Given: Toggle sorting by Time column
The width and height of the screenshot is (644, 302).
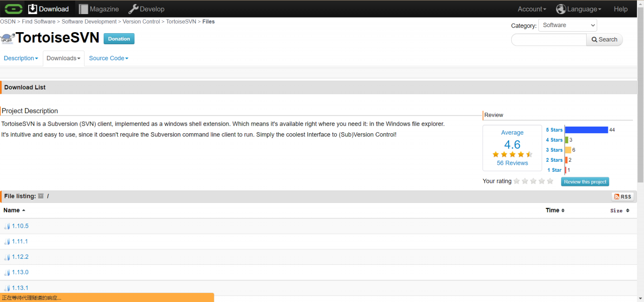Looking at the screenshot, I should click(x=555, y=211).
